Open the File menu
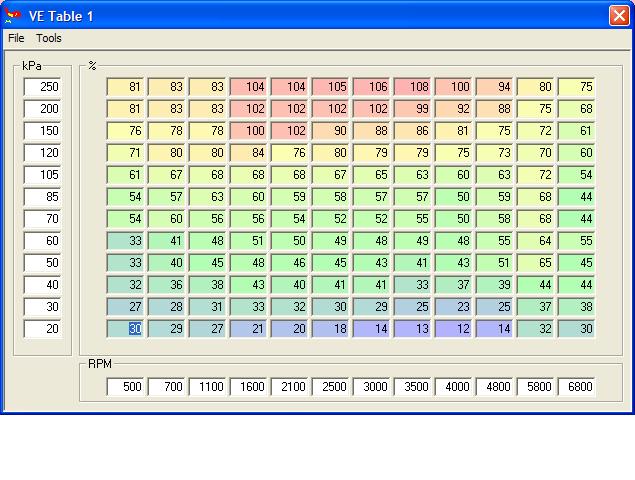The image size is (635, 480). click(16, 38)
